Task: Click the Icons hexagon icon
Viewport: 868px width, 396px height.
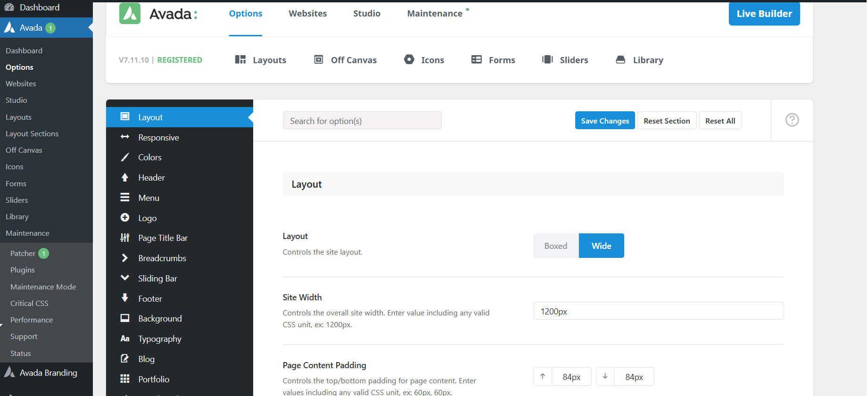Action: 409,59
